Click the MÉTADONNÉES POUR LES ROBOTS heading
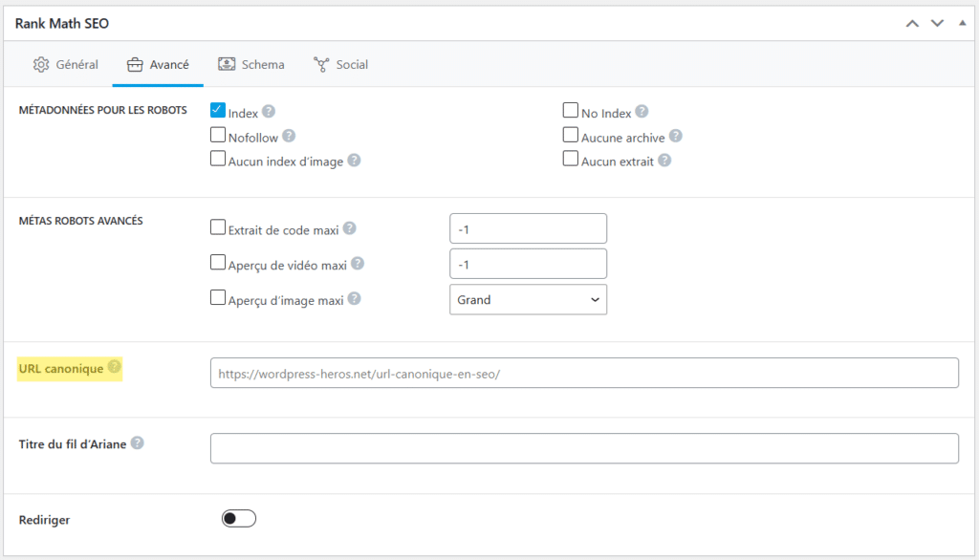 [103, 110]
